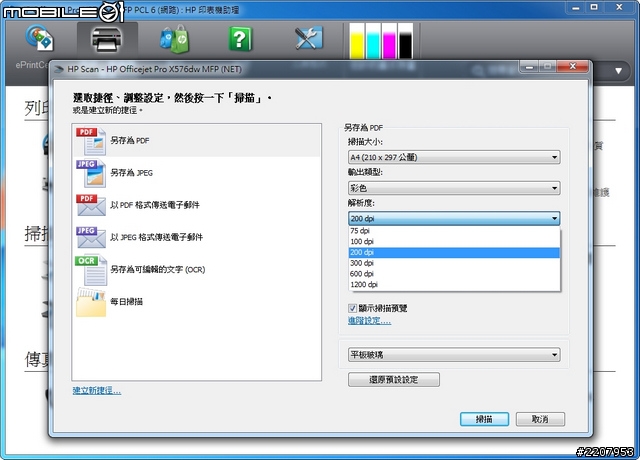Select the 另存為 JPEG shortcut icon

pyautogui.click(x=91, y=173)
